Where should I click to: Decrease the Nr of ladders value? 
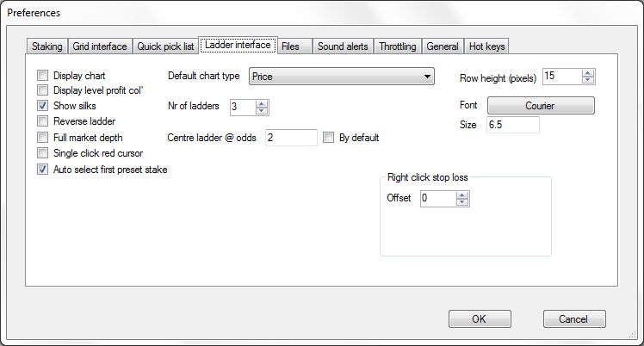click(x=262, y=111)
